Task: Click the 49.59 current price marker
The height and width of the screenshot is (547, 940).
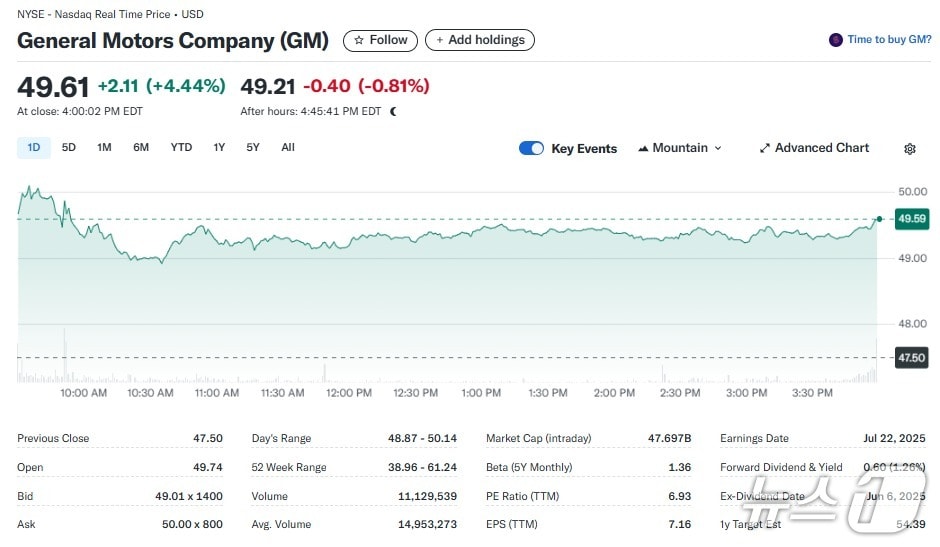Action: tap(911, 218)
